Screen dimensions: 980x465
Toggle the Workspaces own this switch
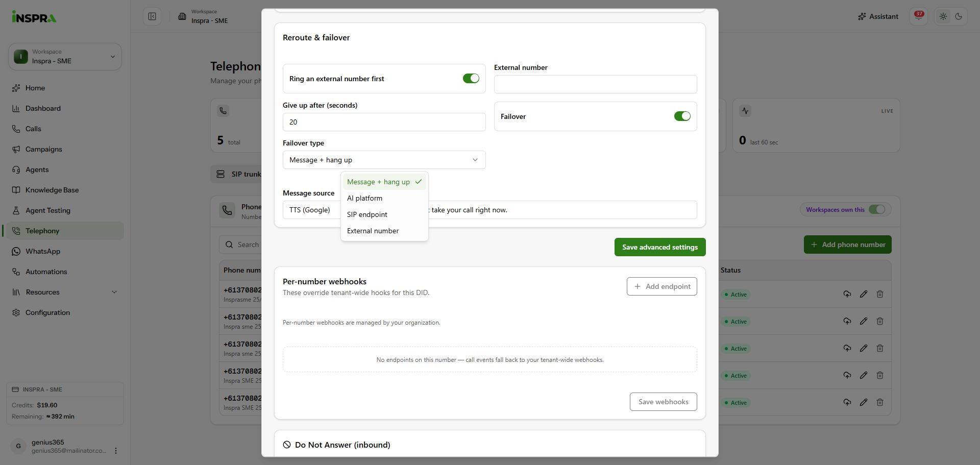point(877,209)
